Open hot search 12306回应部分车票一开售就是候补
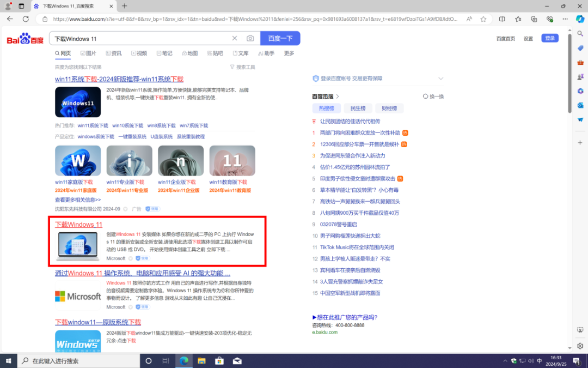 point(359,144)
